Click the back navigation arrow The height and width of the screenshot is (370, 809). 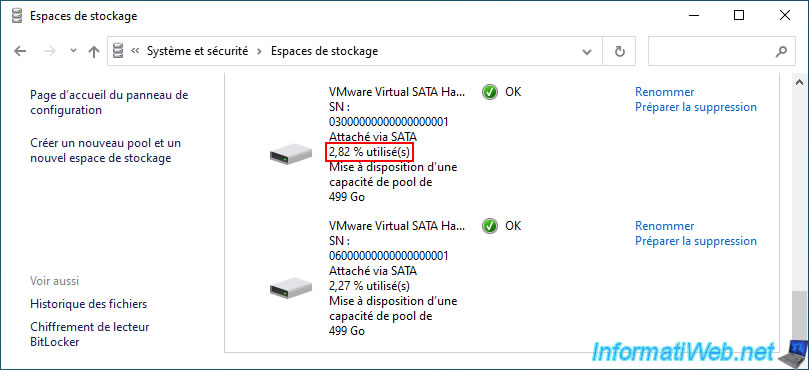20,51
